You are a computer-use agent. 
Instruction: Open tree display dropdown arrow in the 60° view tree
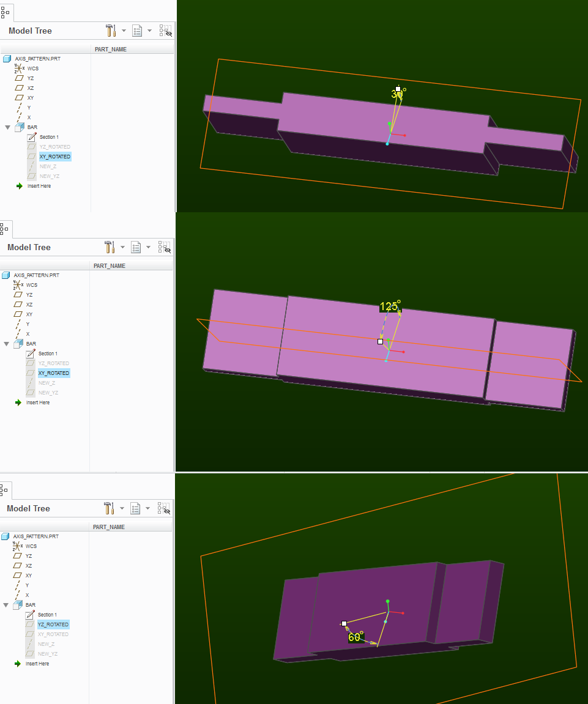coord(148,508)
